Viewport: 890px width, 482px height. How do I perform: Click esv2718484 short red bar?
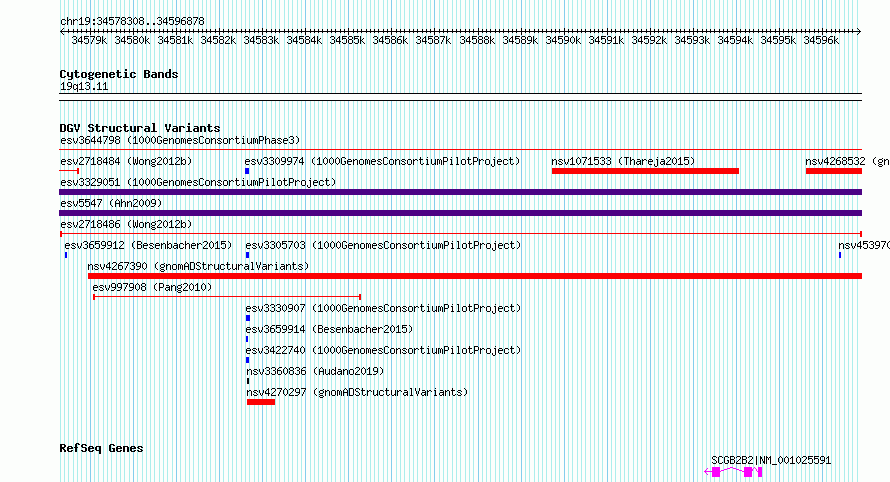[x=69, y=171]
